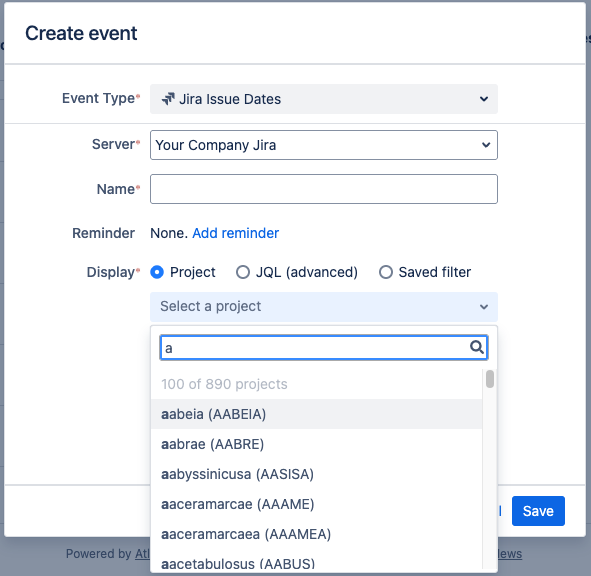
Task: Click the search magnifier icon
Action: [x=477, y=347]
